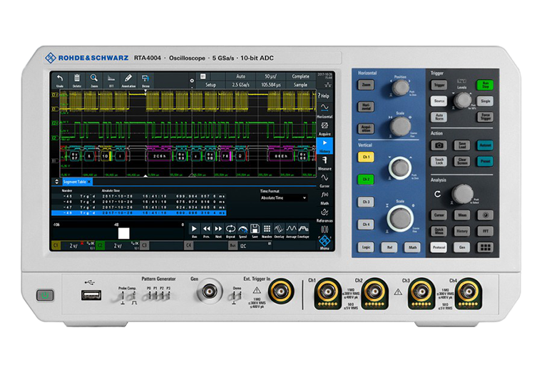Push the green Ch 2 hardware key
This screenshot has width=542, height=392.
[x=366, y=179]
